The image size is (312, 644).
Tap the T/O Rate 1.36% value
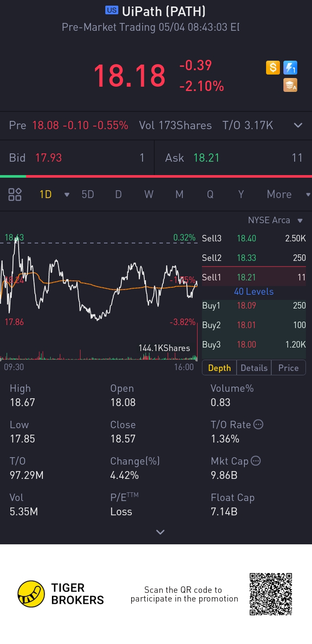(x=225, y=439)
